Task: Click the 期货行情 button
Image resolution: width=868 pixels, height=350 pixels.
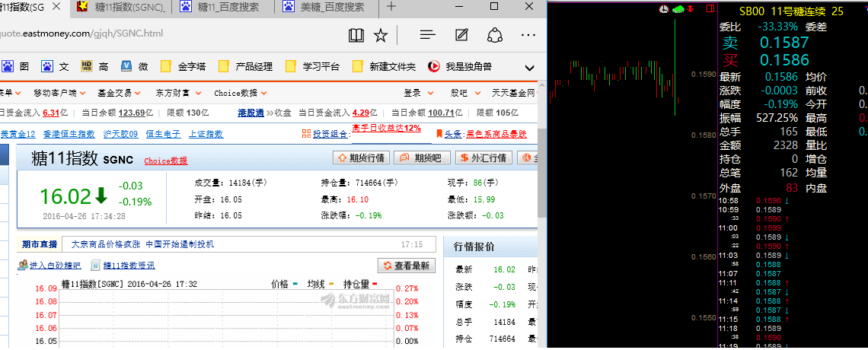Action: click(x=361, y=158)
